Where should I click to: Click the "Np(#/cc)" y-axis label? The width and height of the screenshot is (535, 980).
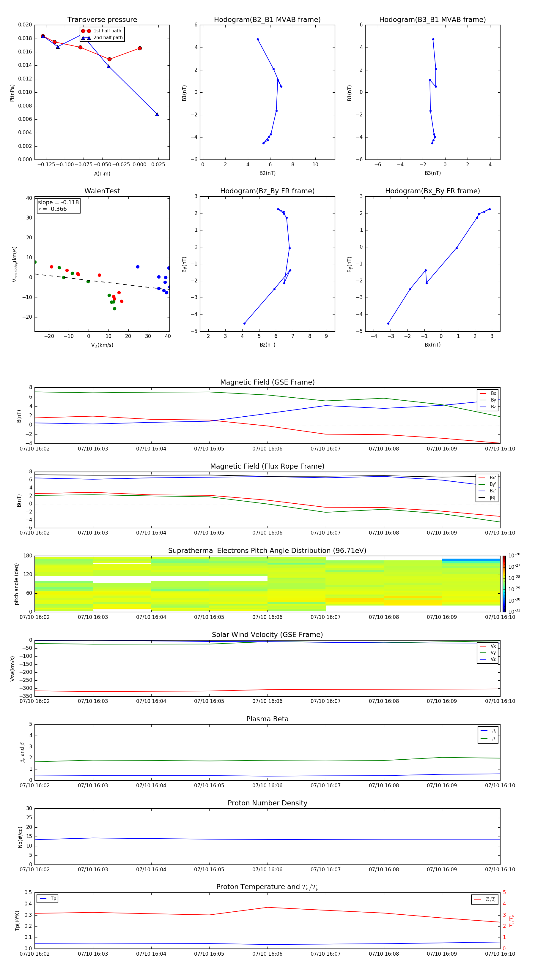tap(20, 837)
